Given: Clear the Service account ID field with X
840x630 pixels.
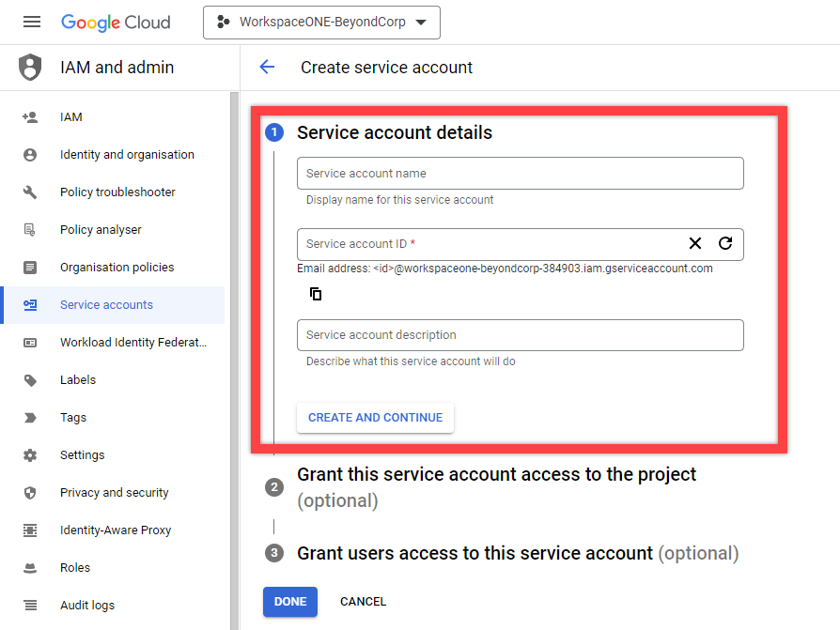Looking at the screenshot, I should tap(695, 243).
